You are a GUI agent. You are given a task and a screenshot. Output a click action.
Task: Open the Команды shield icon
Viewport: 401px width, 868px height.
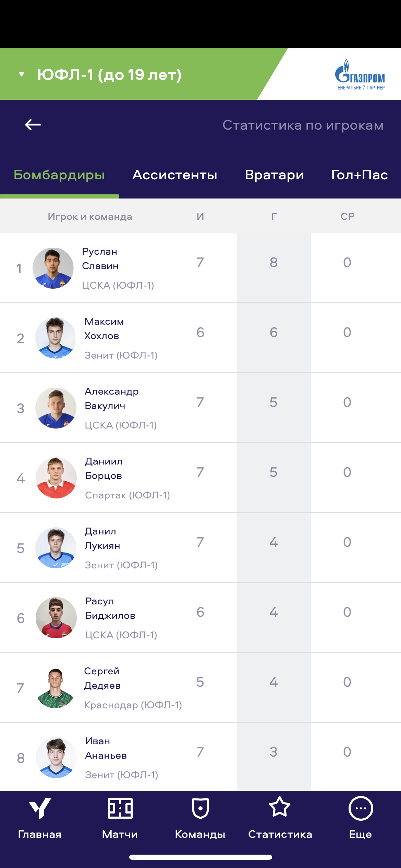(200, 808)
